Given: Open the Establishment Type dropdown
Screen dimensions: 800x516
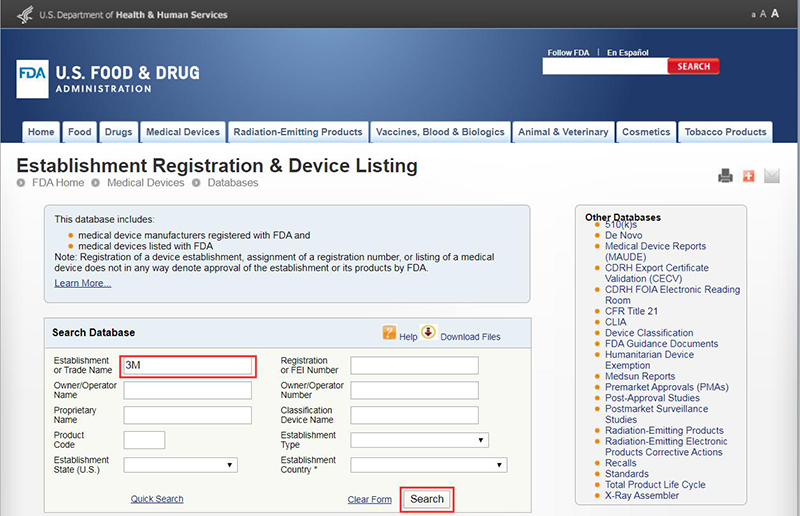Looking at the screenshot, I should [419, 440].
